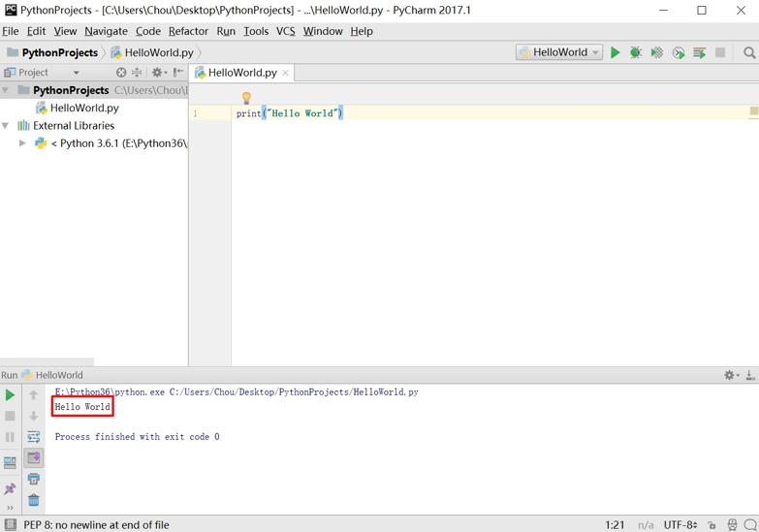Click 'Process finished with exit code 0' text
Screen dimensions: 759x532
click(x=137, y=437)
